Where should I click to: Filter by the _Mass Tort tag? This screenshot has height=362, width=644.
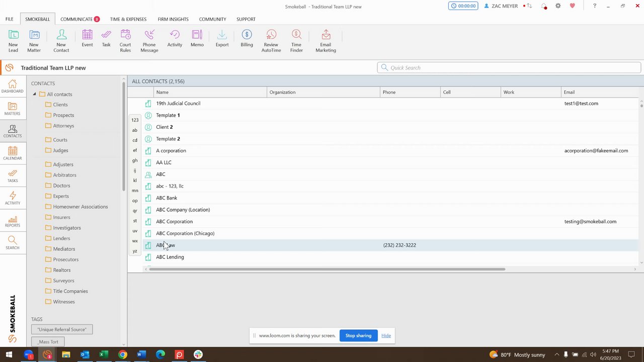pos(48,342)
